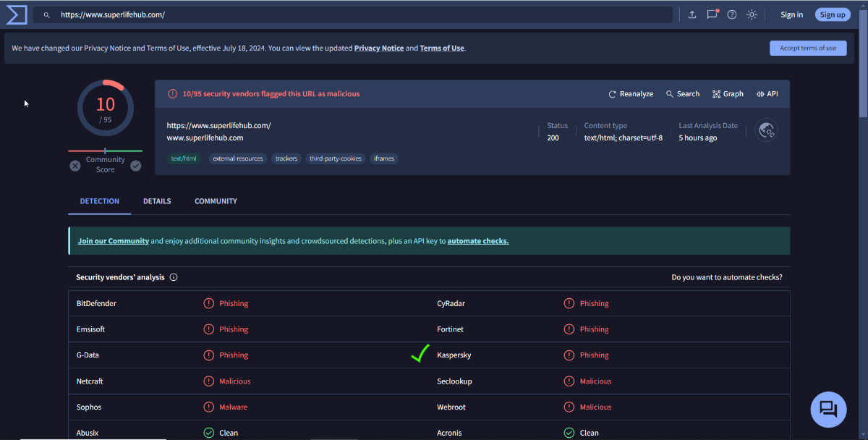Vote negative with community score X icon
This screenshot has width=868, height=440.
tap(75, 166)
